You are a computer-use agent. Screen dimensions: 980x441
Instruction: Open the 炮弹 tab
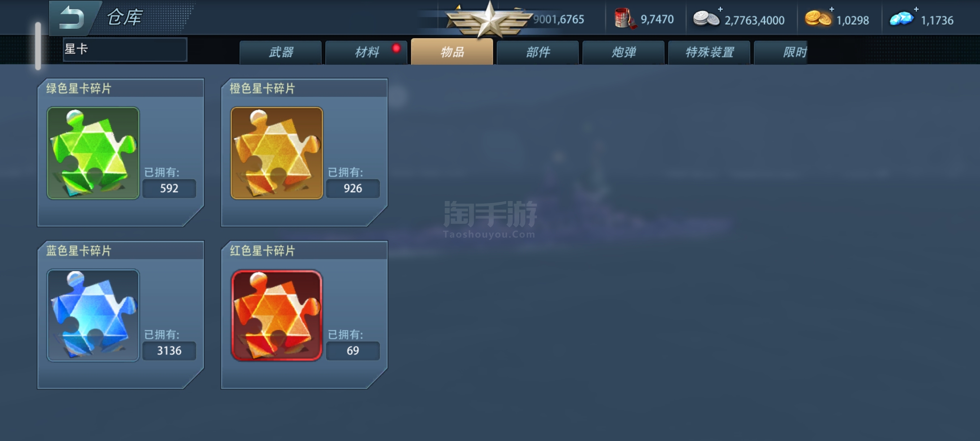tap(624, 52)
